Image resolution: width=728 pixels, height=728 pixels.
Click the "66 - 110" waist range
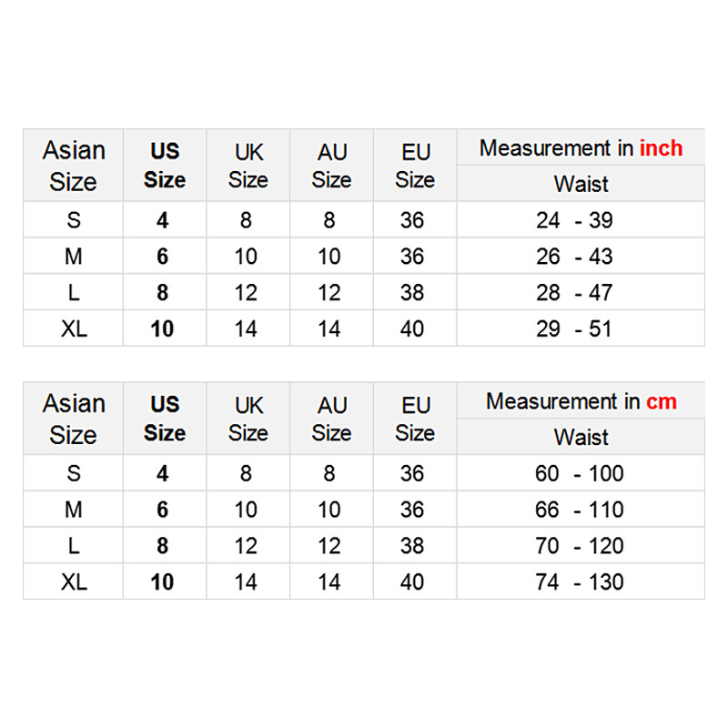coord(581,510)
